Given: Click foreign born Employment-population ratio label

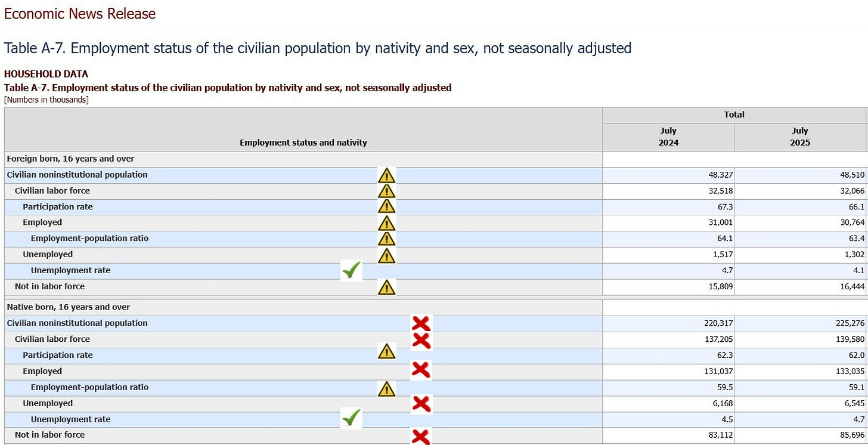Looking at the screenshot, I should [x=89, y=239].
